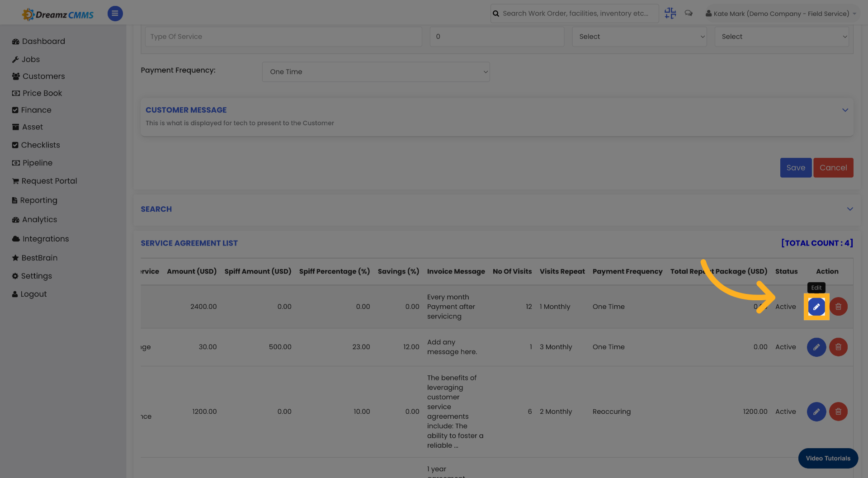Click the Status column header
The image size is (868, 478).
786,271
